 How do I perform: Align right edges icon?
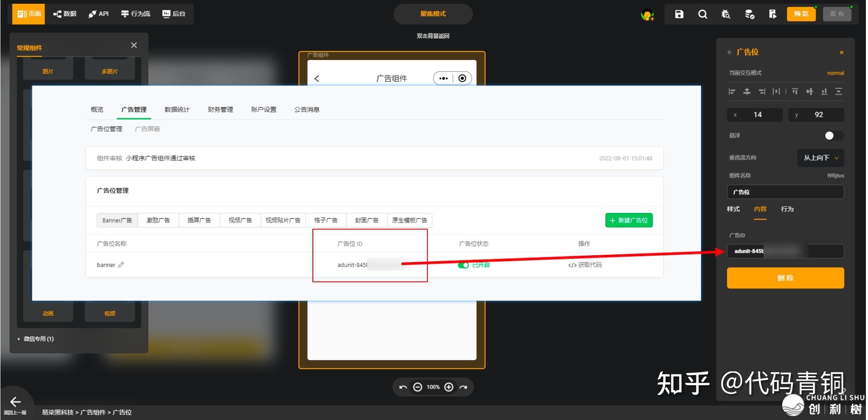tap(762, 91)
